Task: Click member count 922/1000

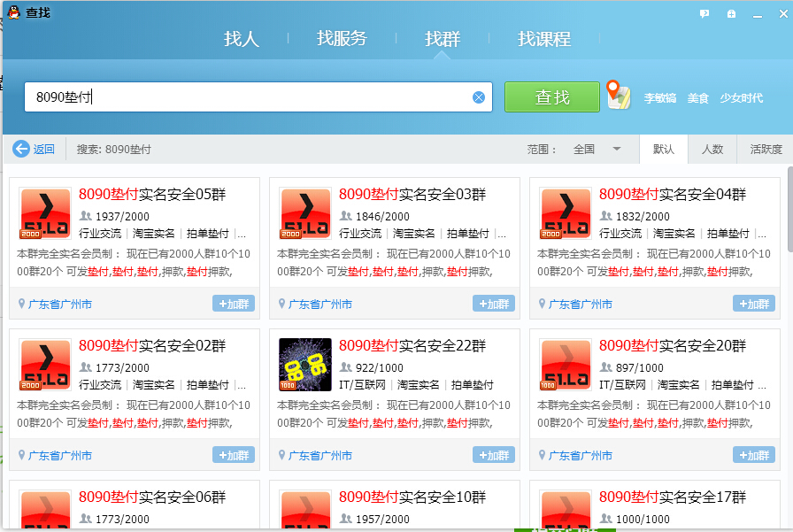Action: pyautogui.click(x=380, y=367)
